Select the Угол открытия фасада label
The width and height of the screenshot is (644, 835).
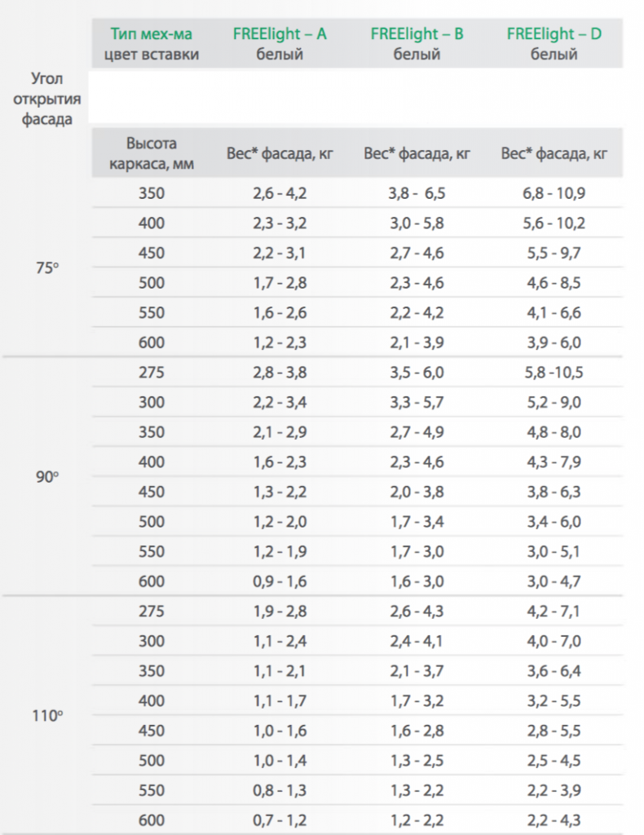46,99
